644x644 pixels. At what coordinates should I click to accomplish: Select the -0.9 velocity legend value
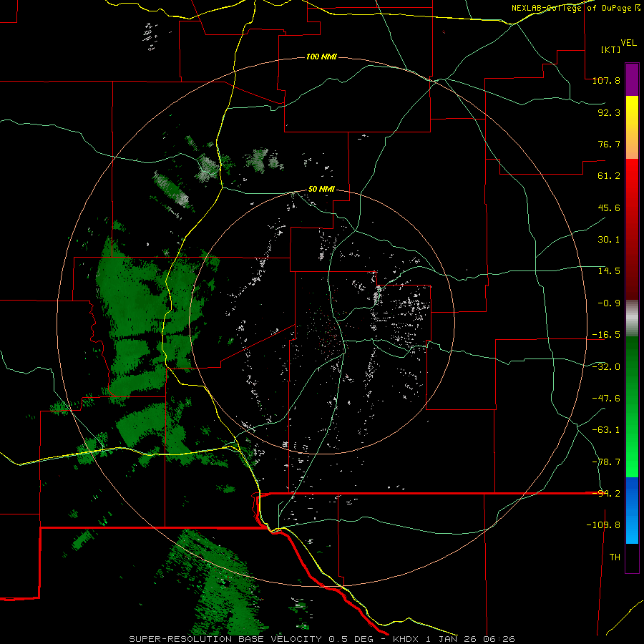click(609, 303)
